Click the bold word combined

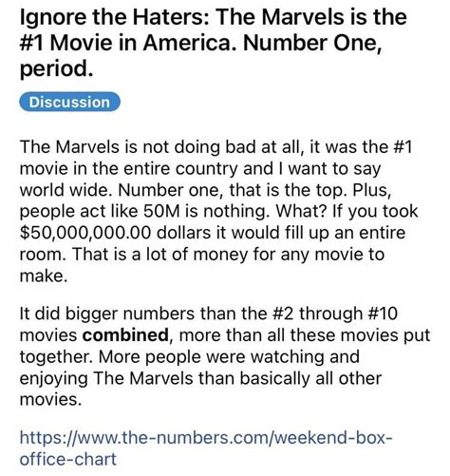(x=125, y=335)
